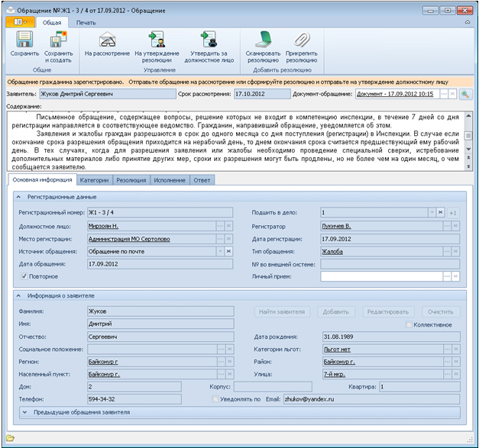The width and height of the screenshot is (479, 448).
Task: Click the Очистить button
Action: coord(442,312)
